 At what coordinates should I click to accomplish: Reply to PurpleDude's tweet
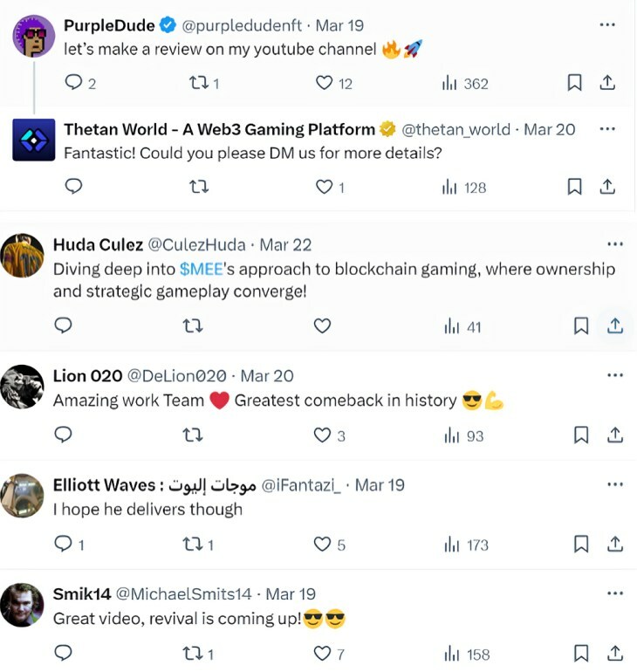point(74,83)
